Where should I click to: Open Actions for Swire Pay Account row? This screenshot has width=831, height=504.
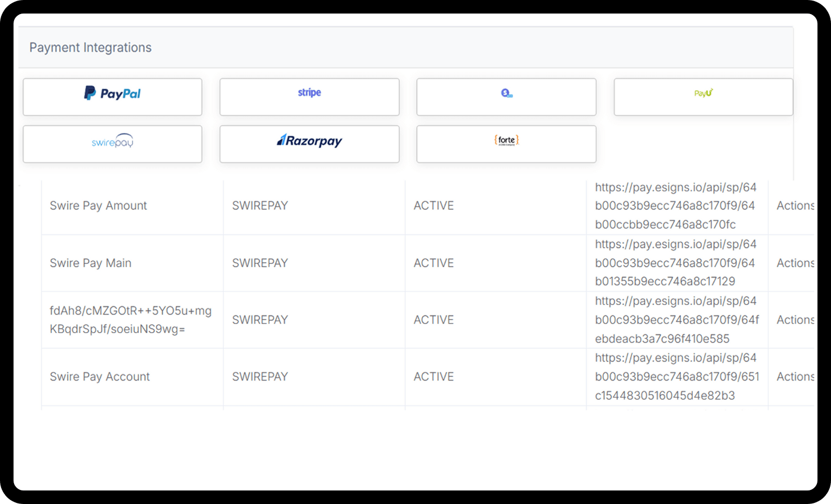pos(795,377)
